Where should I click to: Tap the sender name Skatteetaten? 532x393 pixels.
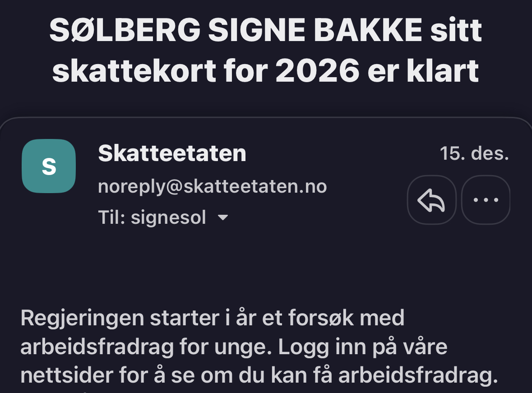[x=172, y=154]
